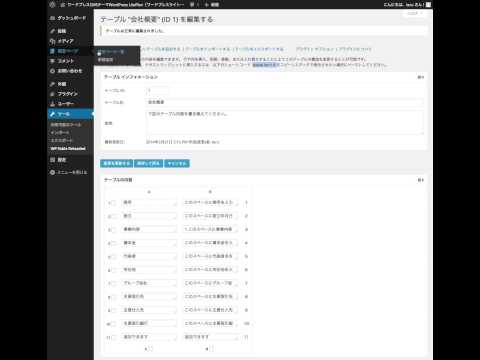This screenshot has width=480, height=360.
Task: Tick the checkbox for table row 9
Action: [x=113, y=310]
